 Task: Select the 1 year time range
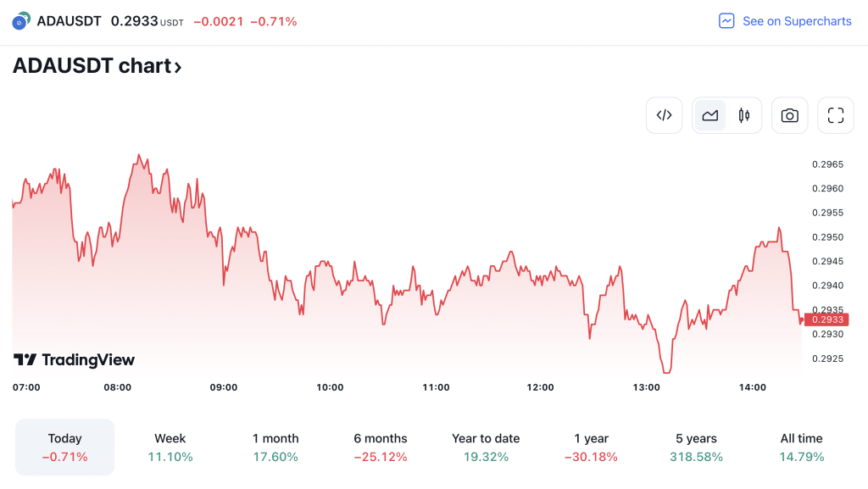[591, 447]
